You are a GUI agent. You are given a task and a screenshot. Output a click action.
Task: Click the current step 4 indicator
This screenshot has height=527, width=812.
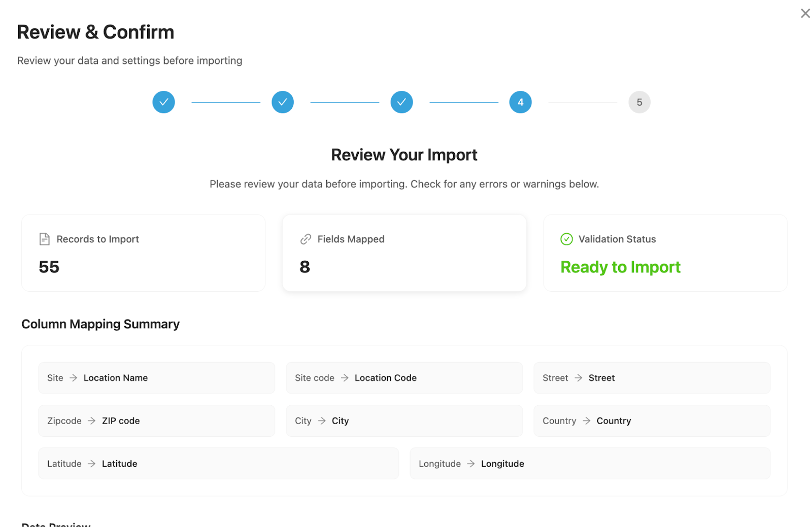(x=520, y=102)
